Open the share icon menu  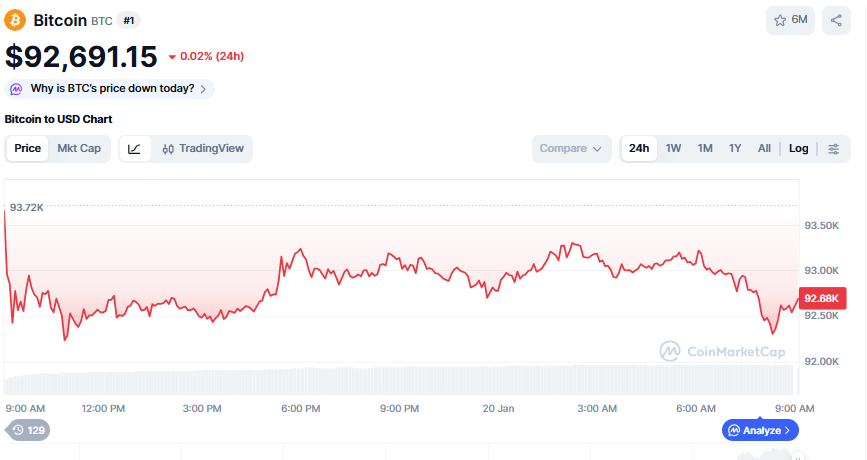pyautogui.click(x=835, y=20)
